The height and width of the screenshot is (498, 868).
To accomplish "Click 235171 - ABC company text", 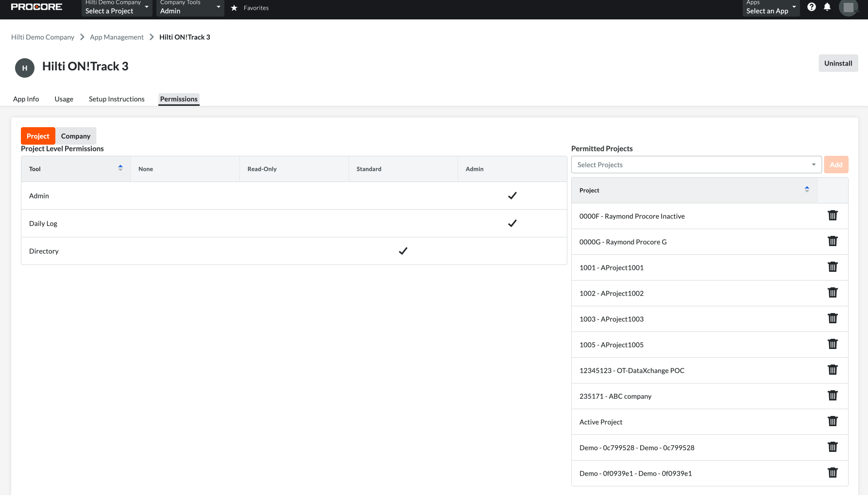I will [x=615, y=396].
